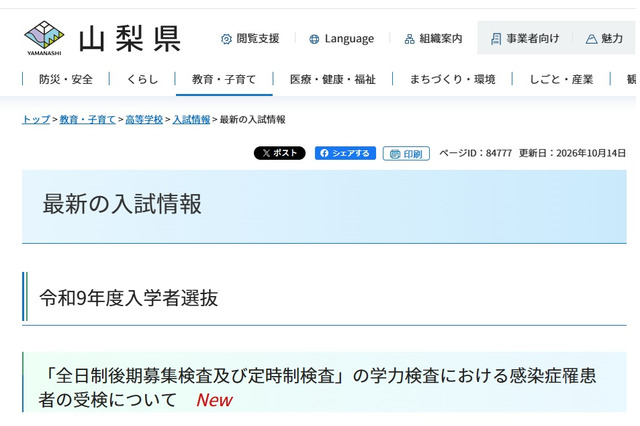Click the 令和9年度入学者選抜 heading
640x426 pixels.
129,298
